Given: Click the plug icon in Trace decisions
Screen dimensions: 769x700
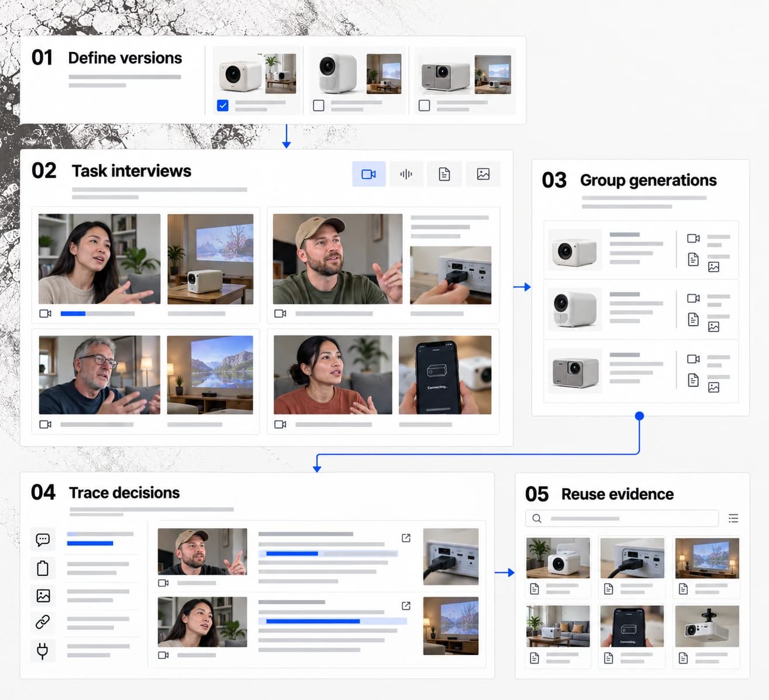Looking at the screenshot, I should point(43,650).
